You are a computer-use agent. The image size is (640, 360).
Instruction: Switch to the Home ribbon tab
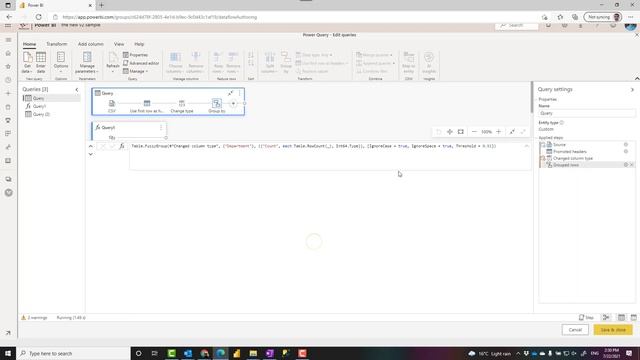(x=29, y=44)
